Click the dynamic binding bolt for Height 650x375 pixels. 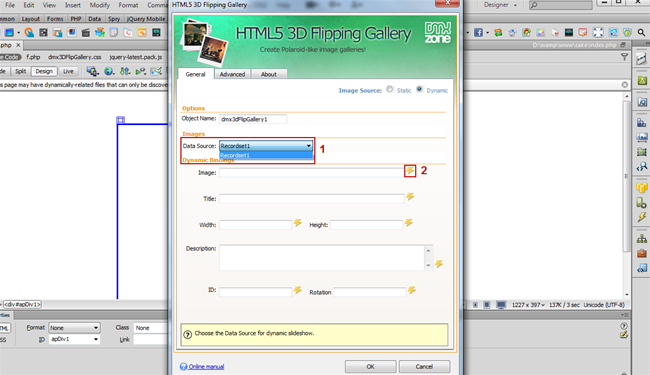pyautogui.click(x=409, y=223)
